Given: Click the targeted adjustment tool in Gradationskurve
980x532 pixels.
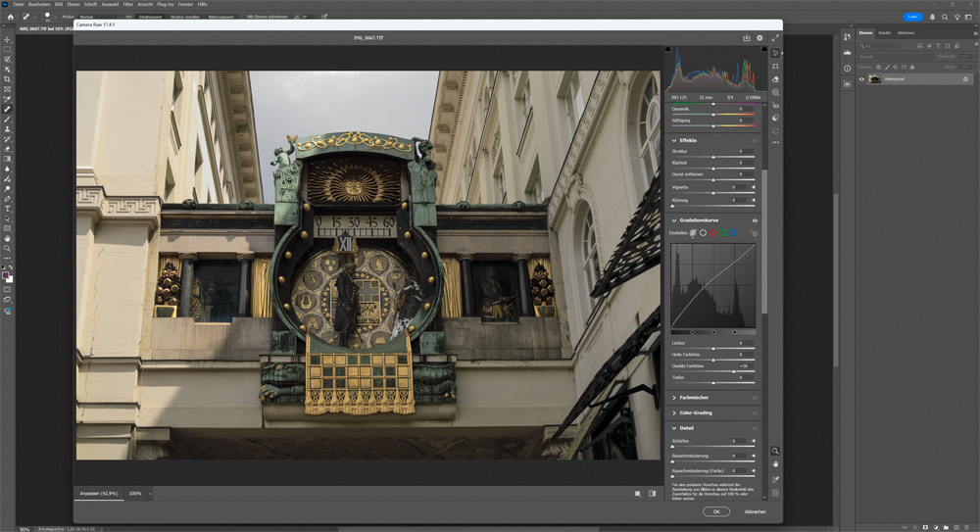Looking at the screenshot, I should point(754,233).
